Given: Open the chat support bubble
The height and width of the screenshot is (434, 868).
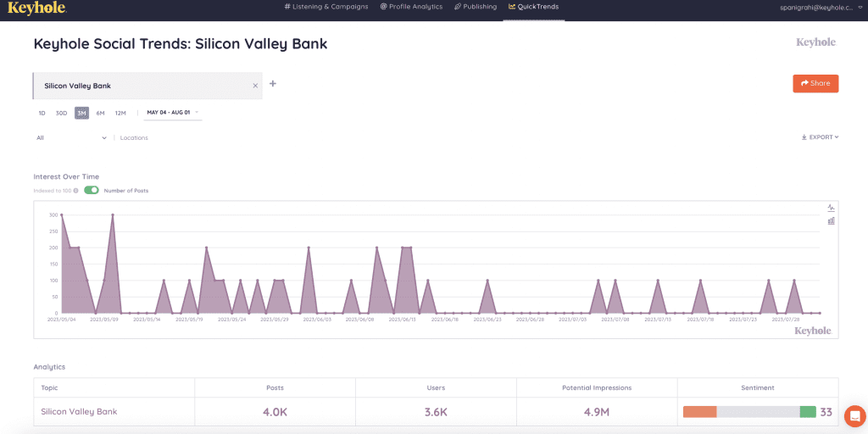Looking at the screenshot, I should 855,415.
